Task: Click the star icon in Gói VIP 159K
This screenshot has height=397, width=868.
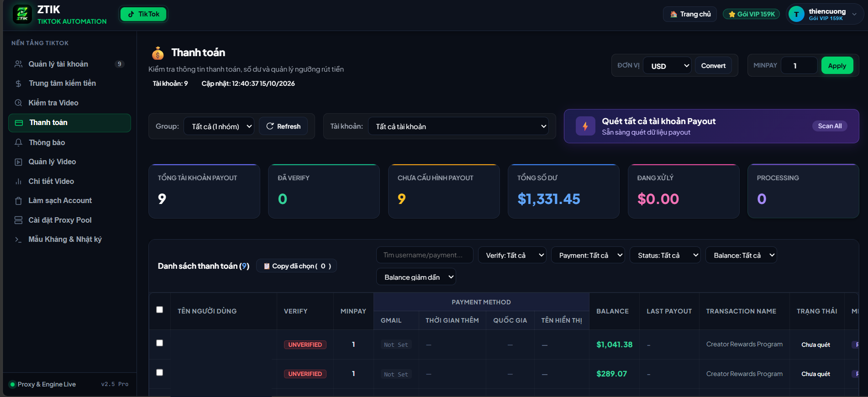Action: pos(732,14)
